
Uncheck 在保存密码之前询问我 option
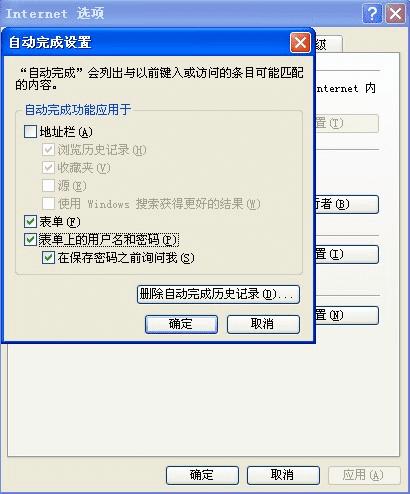click(48, 257)
